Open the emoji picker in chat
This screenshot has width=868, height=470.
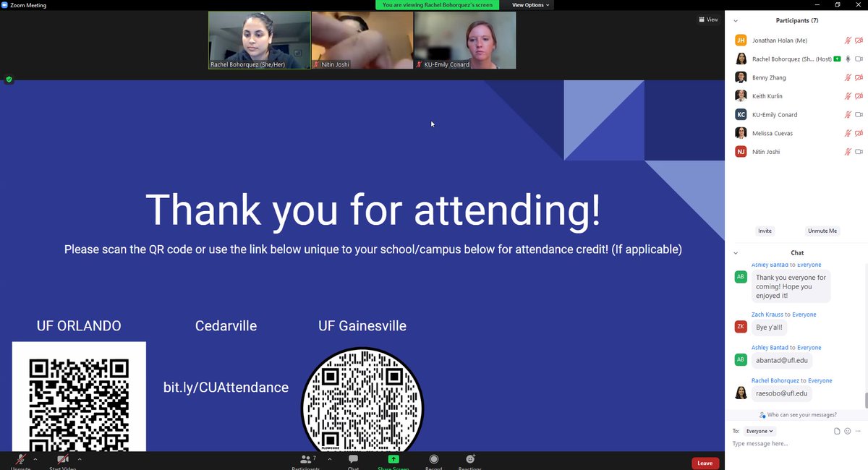pos(848,431)
